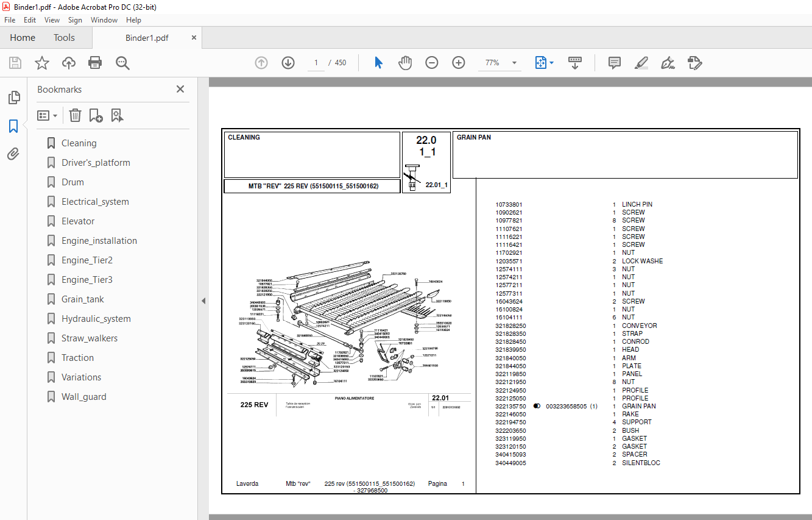The height and width of the screenshot is (520, 812).
Task: Click the stamp tool icon
Action: tap(695, 63)
